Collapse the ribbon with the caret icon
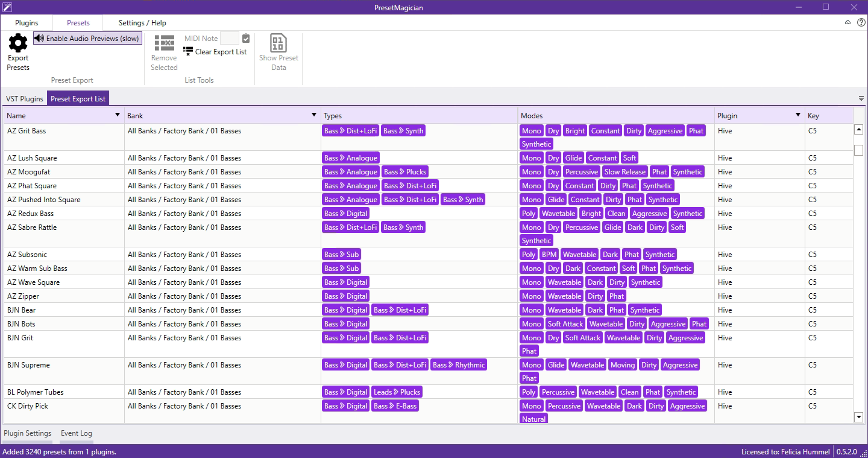 848,22
